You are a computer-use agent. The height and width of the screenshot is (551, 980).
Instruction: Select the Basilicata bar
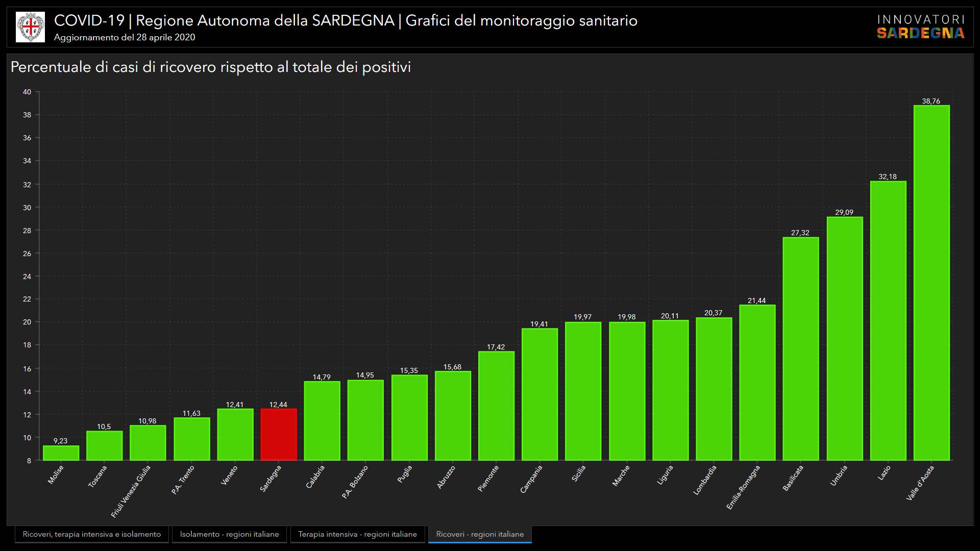pyautogui.click(x=801, y=349)
